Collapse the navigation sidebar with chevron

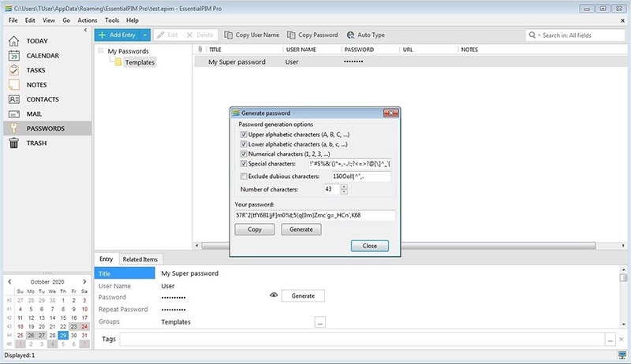click(85, 30)
